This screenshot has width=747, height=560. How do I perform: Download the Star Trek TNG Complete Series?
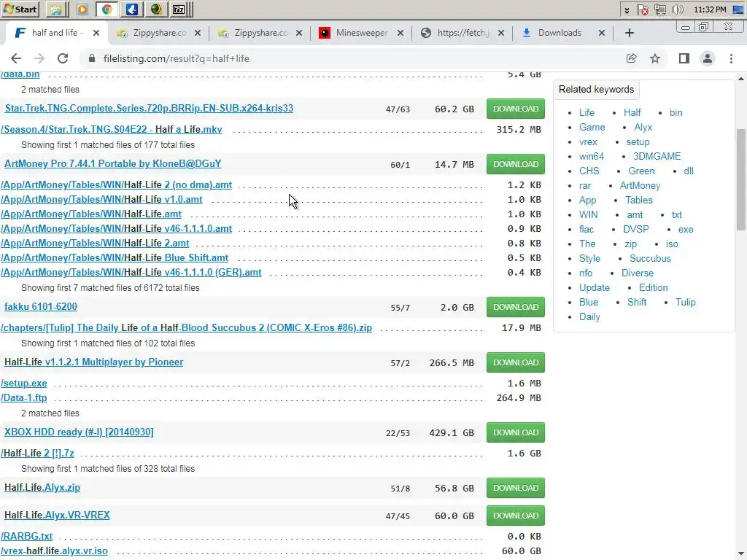(x=516, y=109)
